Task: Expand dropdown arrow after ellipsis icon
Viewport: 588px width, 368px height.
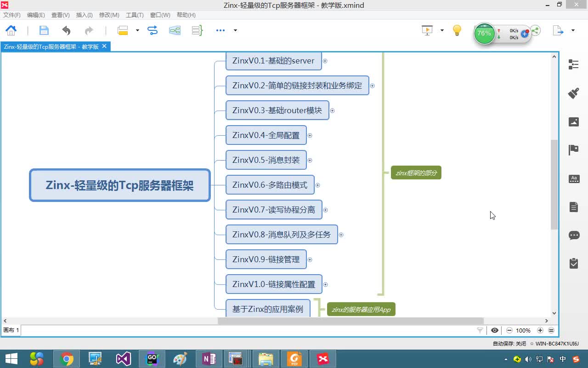Action: (235, 30)
